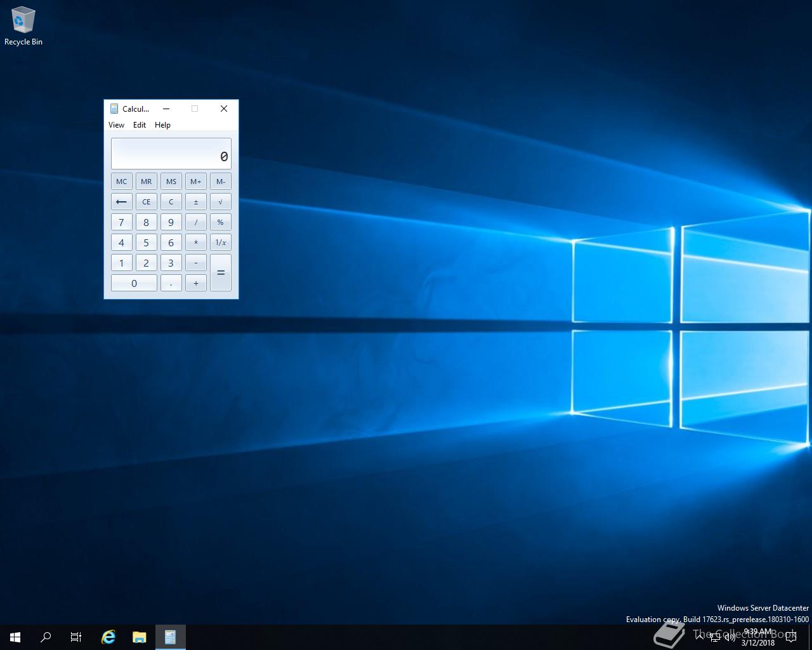Open taskbar Search magnifier
The height and width of the screenshot is (650, 812).
click(46, 637)
